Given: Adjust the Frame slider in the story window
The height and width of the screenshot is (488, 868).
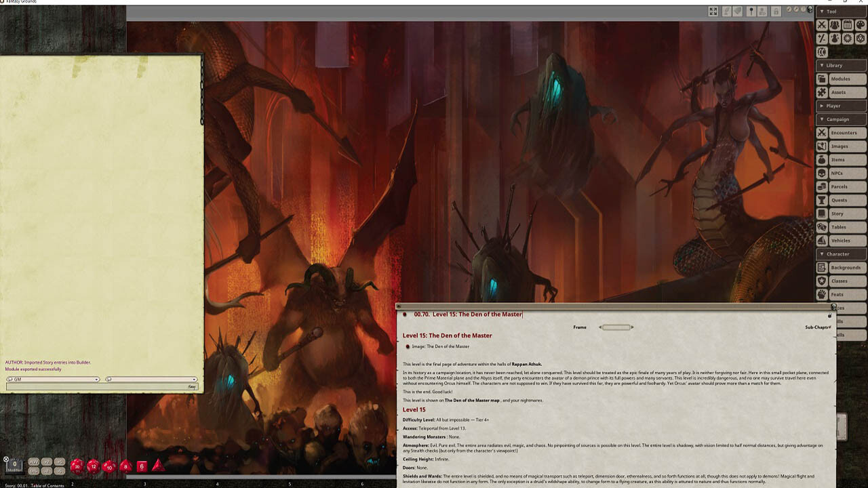Looking at the screenshot, I should [x=616, y=327].
